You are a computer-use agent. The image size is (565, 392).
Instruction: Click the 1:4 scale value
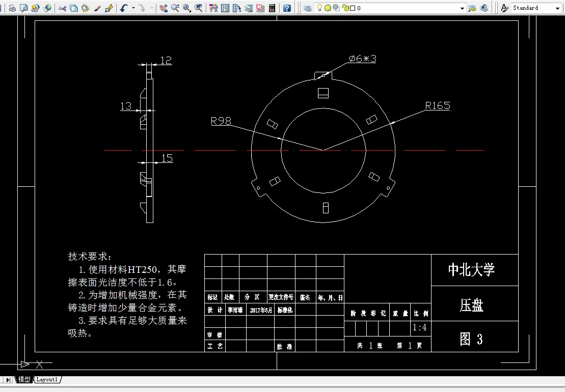[420, 327]
